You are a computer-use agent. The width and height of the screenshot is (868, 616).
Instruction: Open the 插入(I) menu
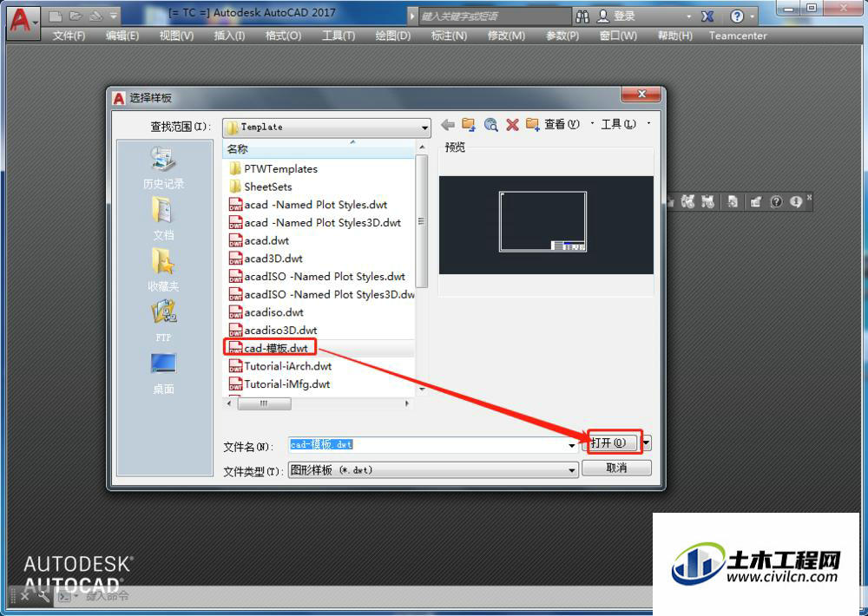[x=229, y=36]
